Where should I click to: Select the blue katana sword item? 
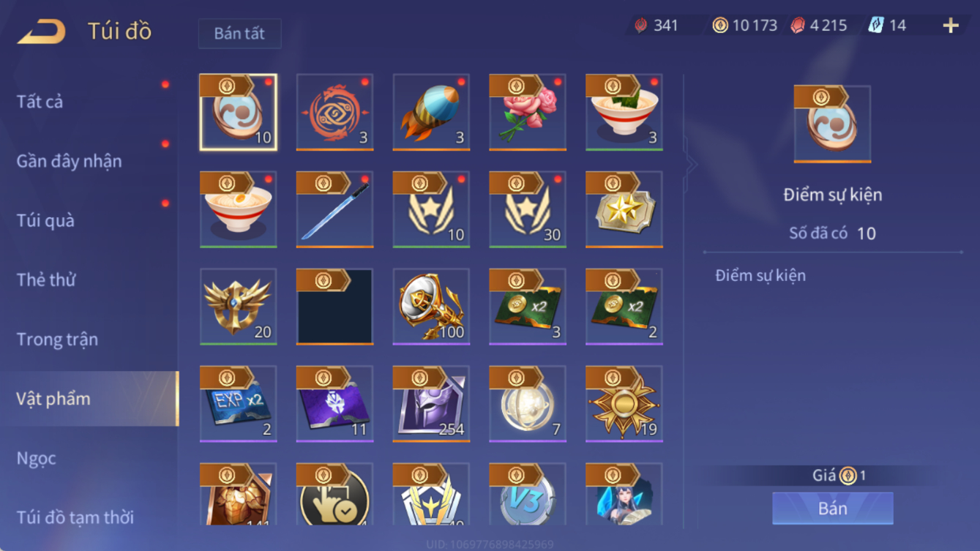click(334, 209)
